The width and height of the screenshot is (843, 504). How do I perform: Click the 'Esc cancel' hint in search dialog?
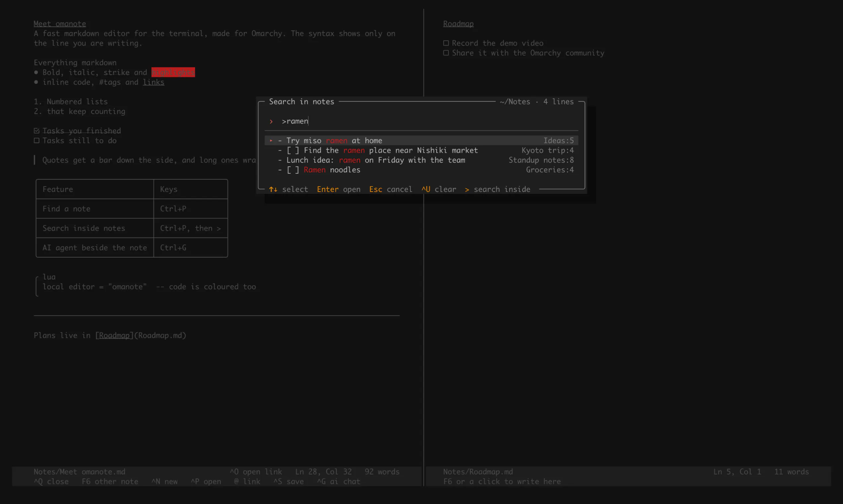[391, 190]
